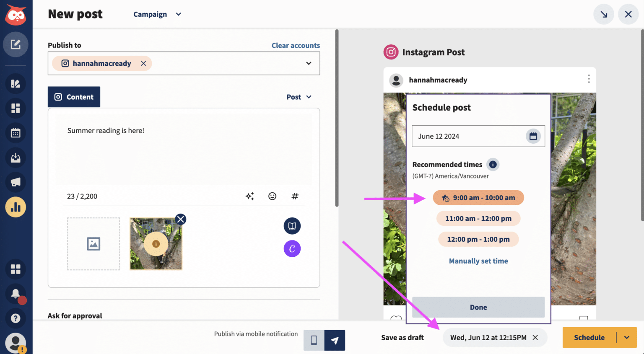Open Analytics from the sidebar
Screen dimensions: 644x354
coord(16,207)
